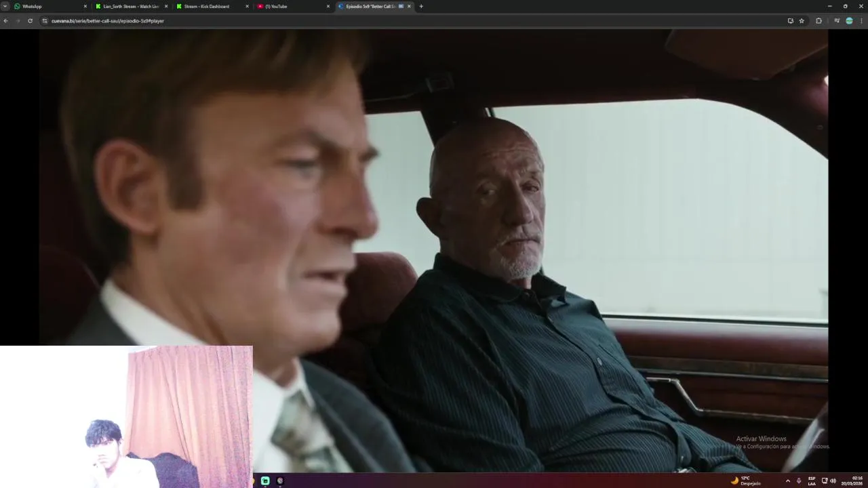Click the webcam overlay thumbnail

tap(126, 417)
